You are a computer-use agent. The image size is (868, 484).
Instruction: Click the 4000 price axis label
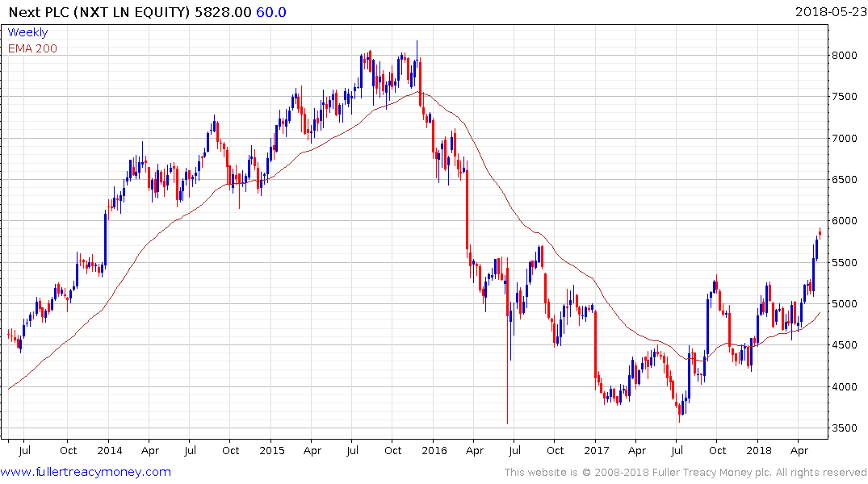tap(845, 386)
